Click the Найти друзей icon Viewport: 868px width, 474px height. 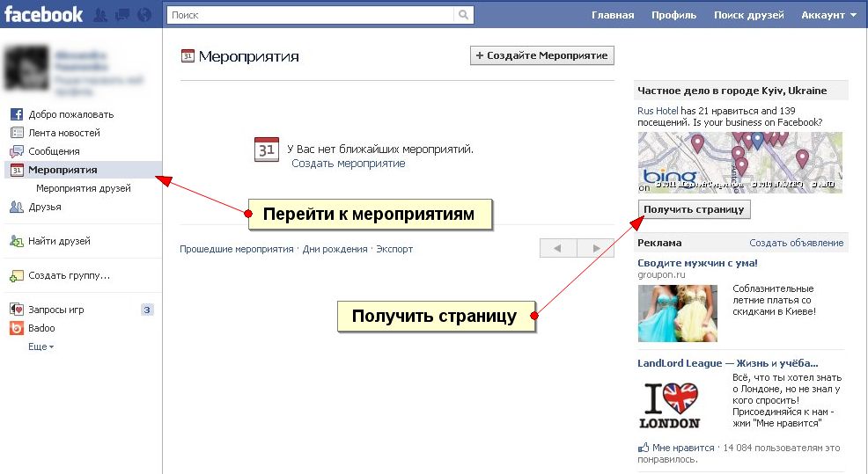pos(17,241)
